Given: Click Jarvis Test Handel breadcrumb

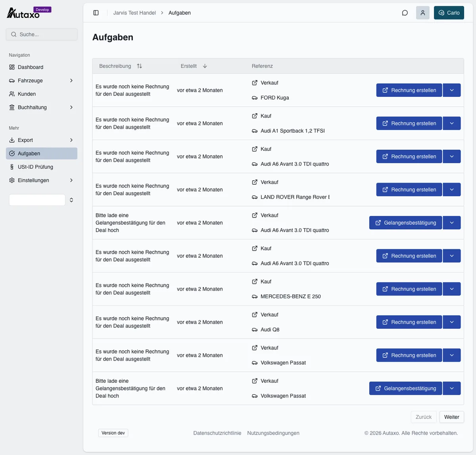Looking at the screenshot, I should pos(134,13).
